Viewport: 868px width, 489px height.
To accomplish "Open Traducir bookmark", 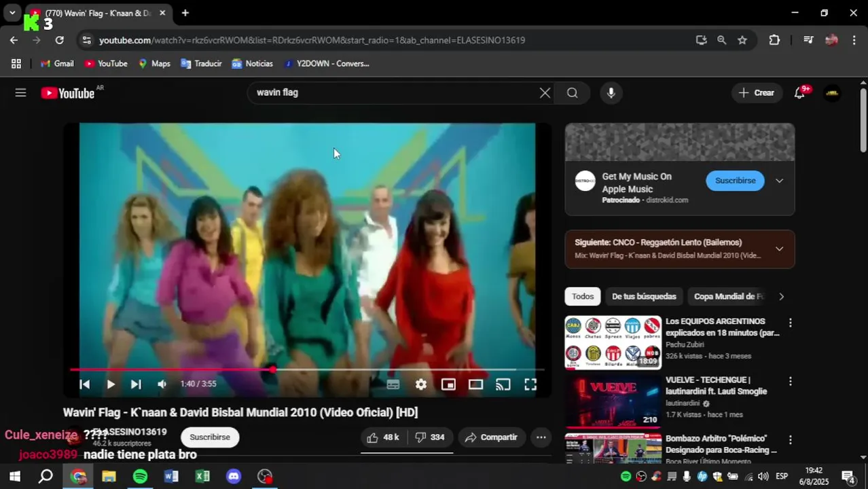I will tap(201, 63).
